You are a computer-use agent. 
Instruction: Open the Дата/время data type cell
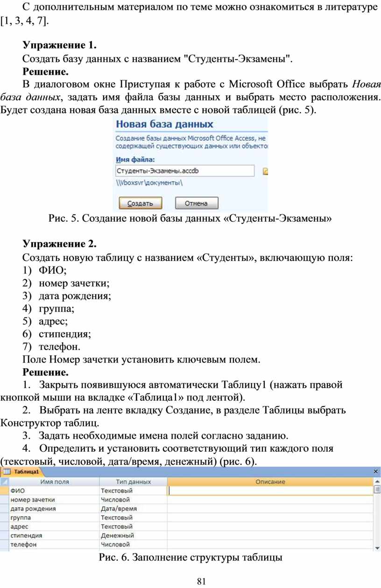133,509
